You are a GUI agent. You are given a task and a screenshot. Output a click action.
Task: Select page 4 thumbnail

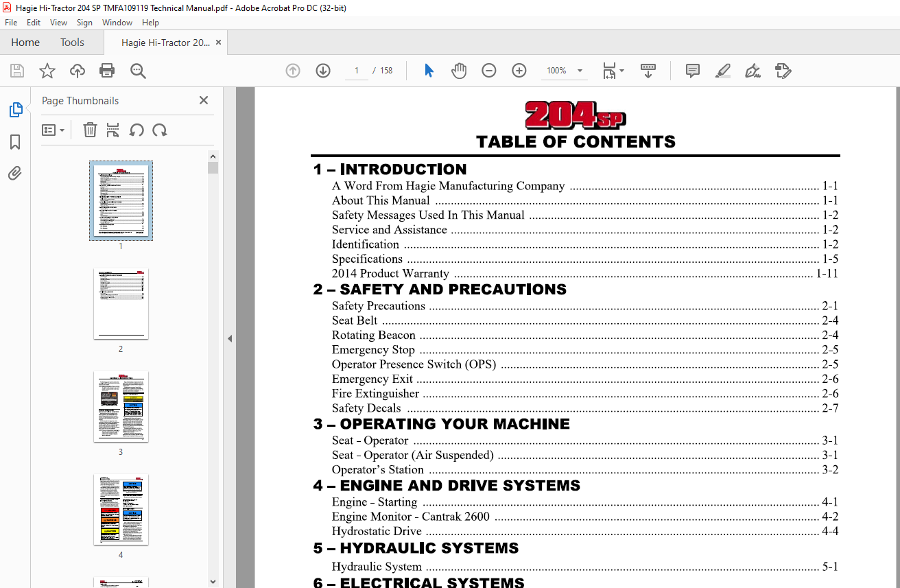coord(121,510)
